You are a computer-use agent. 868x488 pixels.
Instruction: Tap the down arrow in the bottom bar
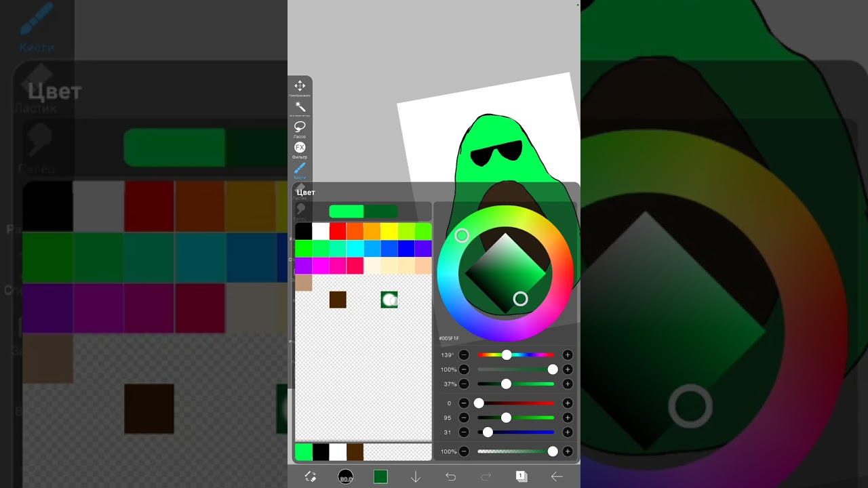416,477
